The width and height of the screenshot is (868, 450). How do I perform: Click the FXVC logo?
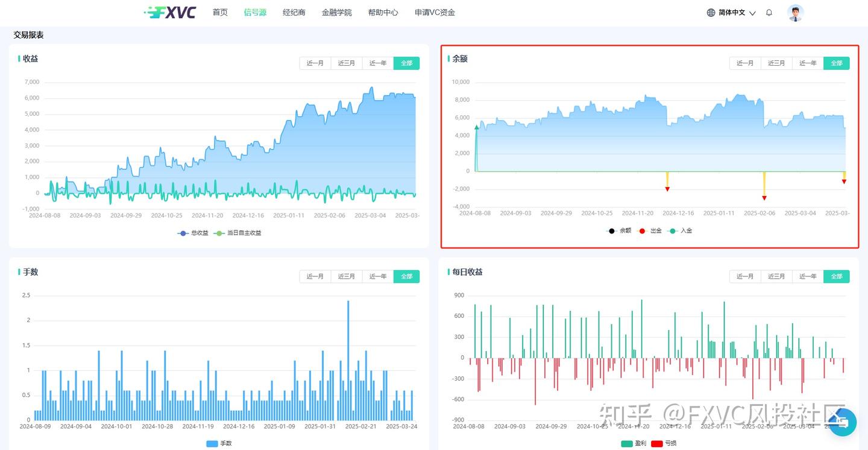[170, 12]
